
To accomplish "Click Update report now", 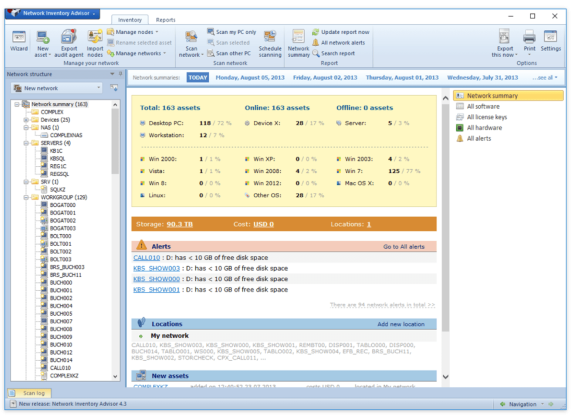I will pyautogui.click(x=341, y=32).
